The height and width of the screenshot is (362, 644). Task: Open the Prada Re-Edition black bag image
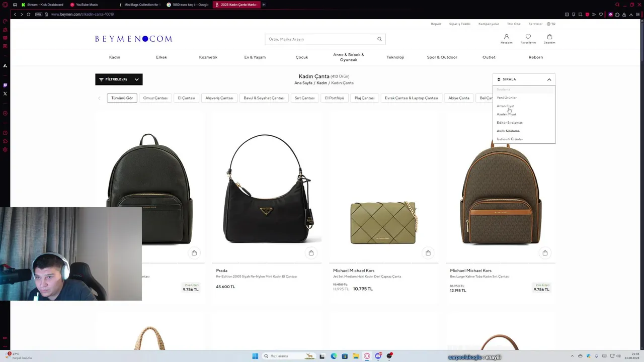(x=266, y=189)
